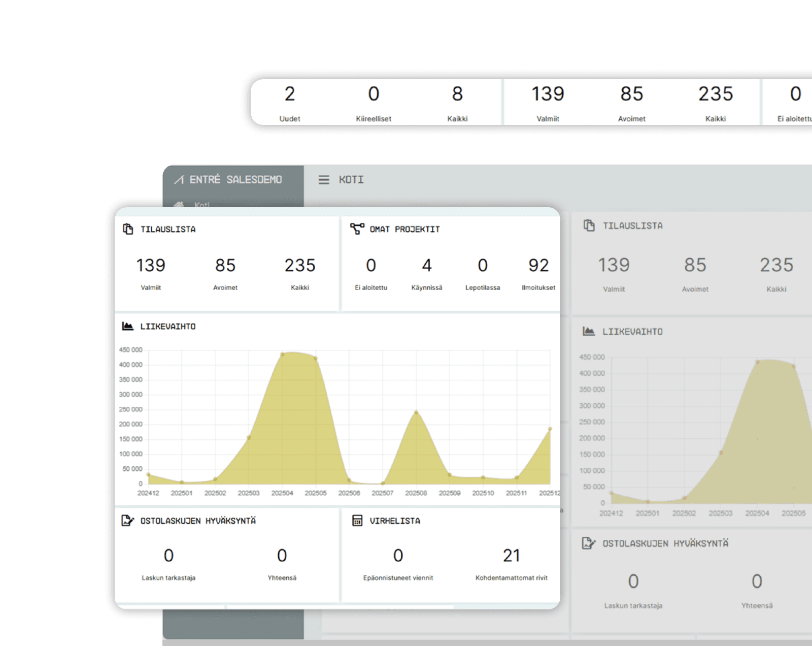812x646 pixels.
Task: Click the Omat Projektit workflow icon
Action: pyautogui.click(x=357, y=229)
